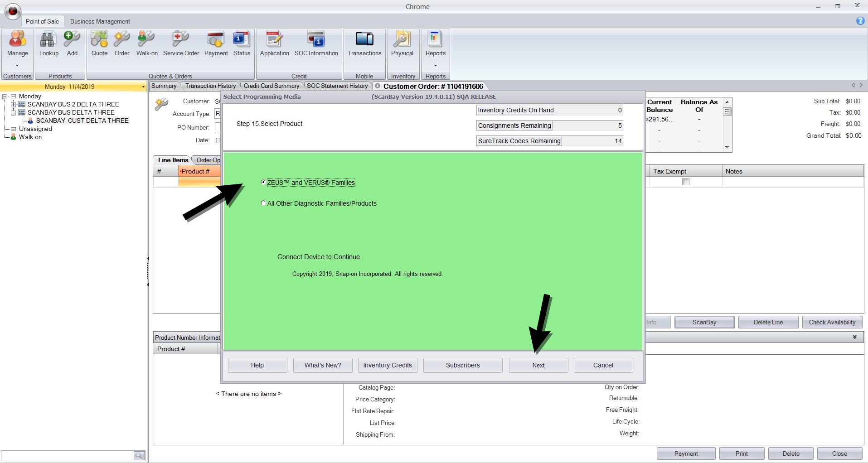Check the Tax Exempt checkbox

click(x=686, y=182)
